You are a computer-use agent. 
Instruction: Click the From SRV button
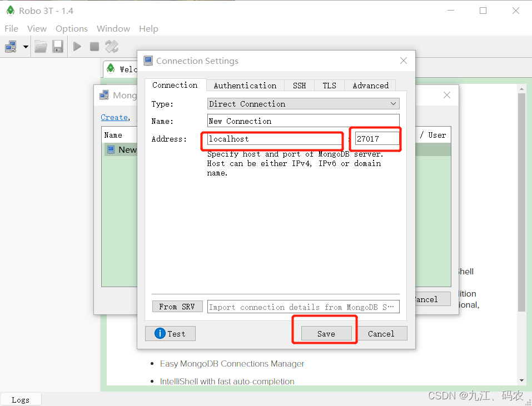(177, 307)
